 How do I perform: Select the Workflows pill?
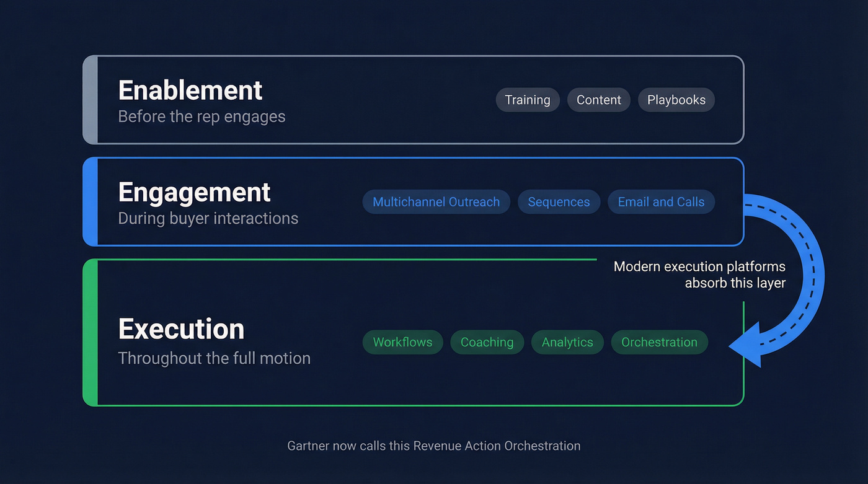tap(402, 341)
